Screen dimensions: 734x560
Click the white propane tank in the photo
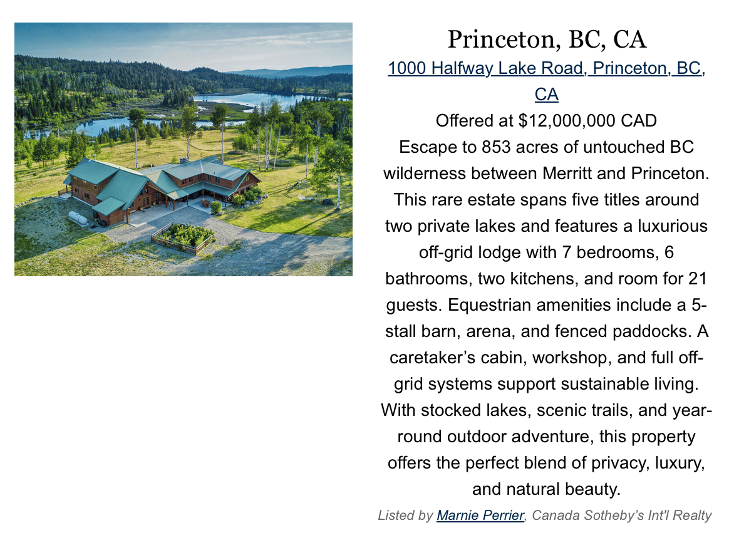78,218
